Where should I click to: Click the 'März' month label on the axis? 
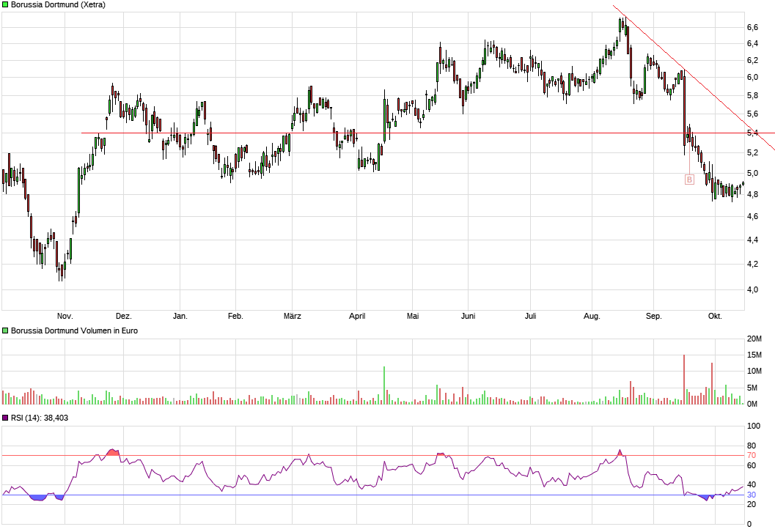292,316
